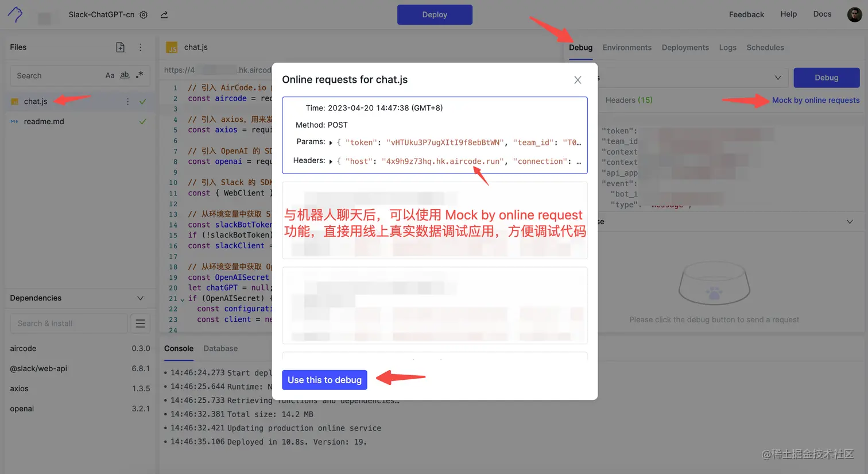The height and width of the screenshot is (474, 868).
Task: Switch to the Debug tab
Action: (580, 48)
